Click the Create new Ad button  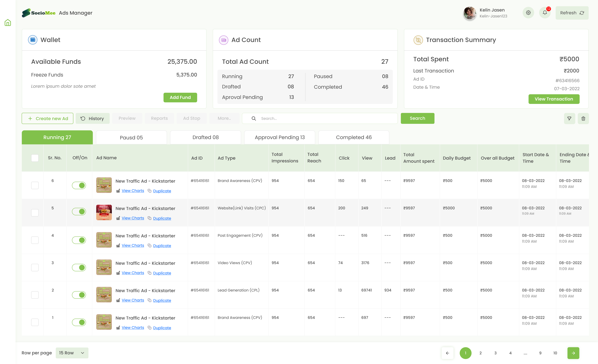click(48, 119)
